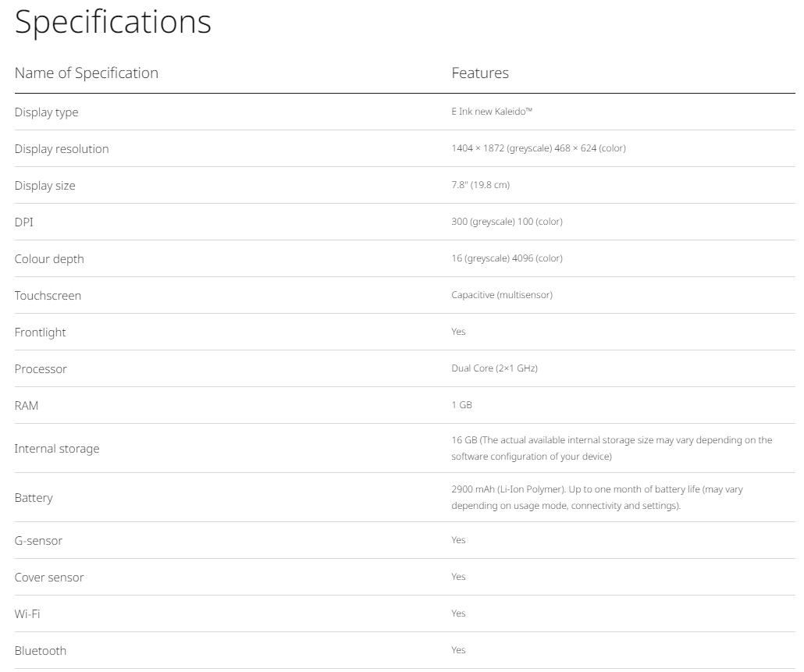Click the Cover sensor row label
This screenshot has width=804, height=672.
point(49,578)
